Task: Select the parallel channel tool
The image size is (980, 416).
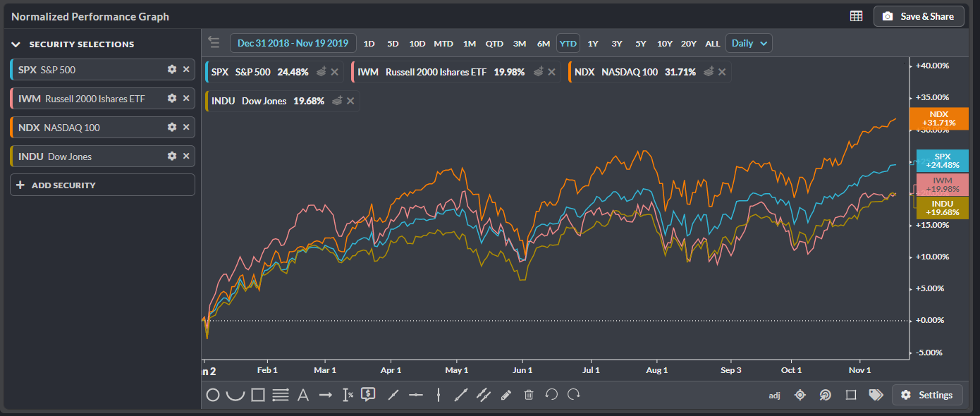Action: [x=484, y=395]
